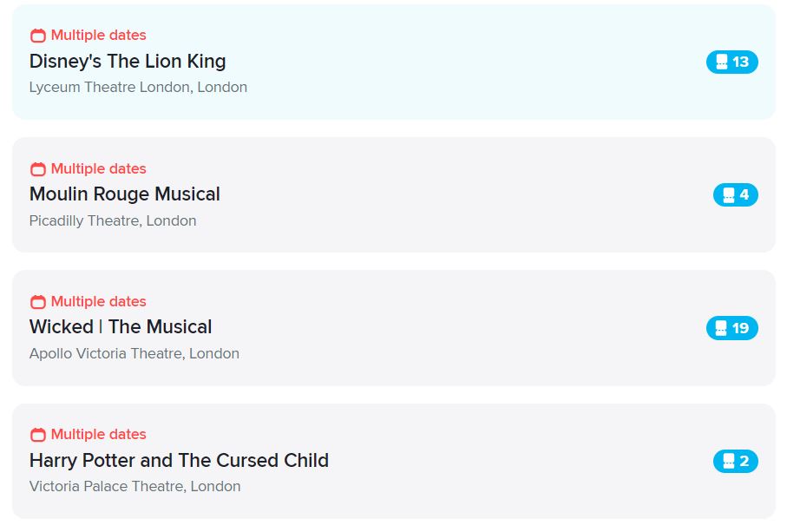The width and height of the screenshot is (787, 532).
Task: Click the calendar icon next to Moulin Rouge Musical
Action: (36, 168)
